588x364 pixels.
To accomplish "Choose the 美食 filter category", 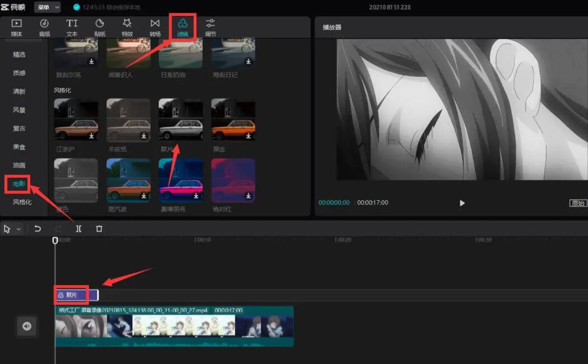I will (x=19, y=146).
